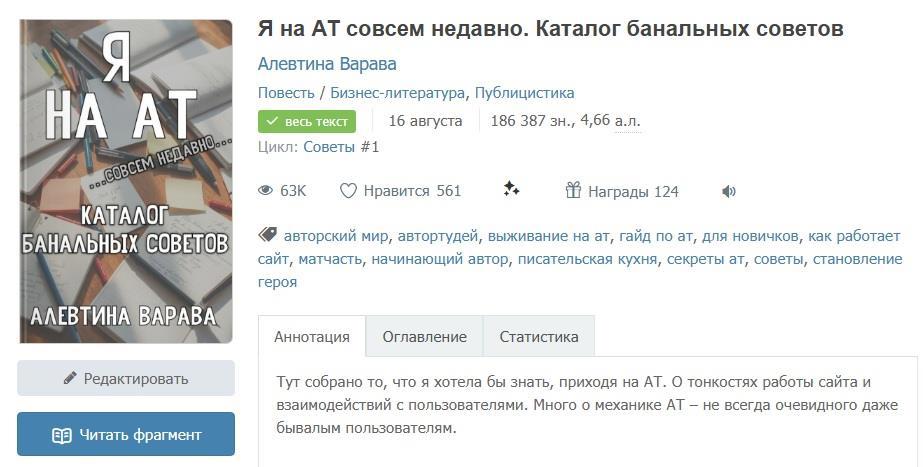
Task: Click the sparkle stars icon
Action: coord(512,190)
